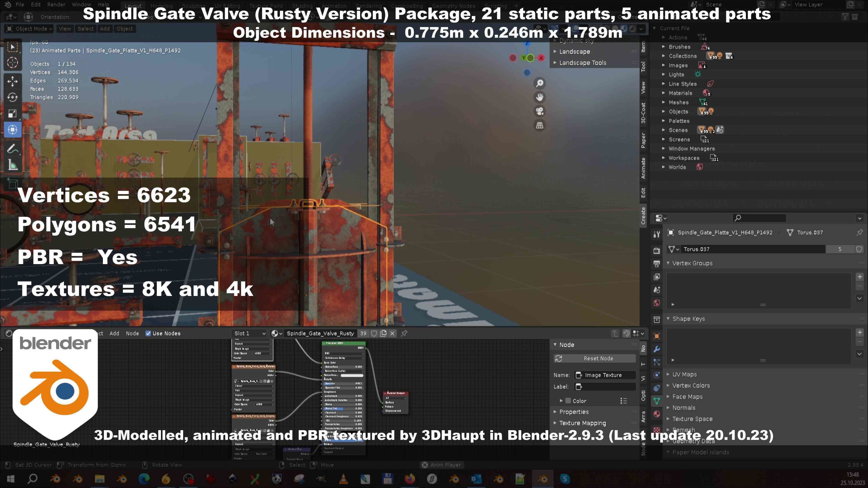Image resolution: width=868 pixels, height=488 pixels.
Task: Click the red X axis gizmo handle
Action: [x=541, y=58]
